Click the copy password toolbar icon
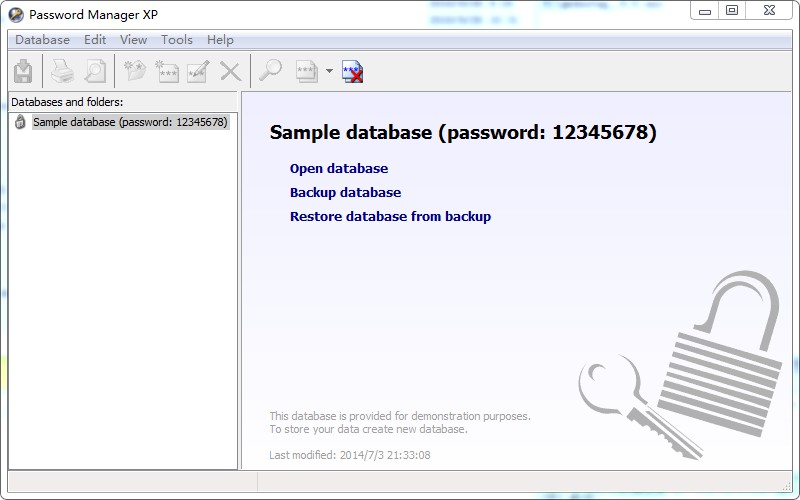 click(306, 71)
